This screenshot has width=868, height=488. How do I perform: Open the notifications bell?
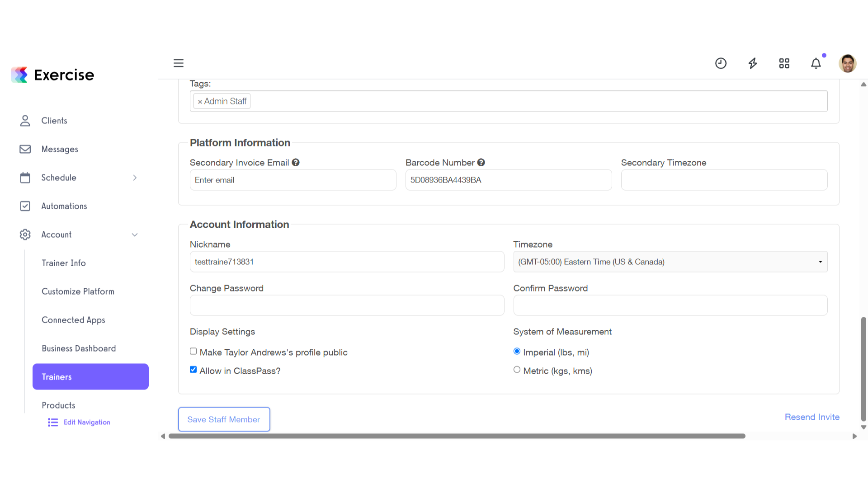(816, 63)
